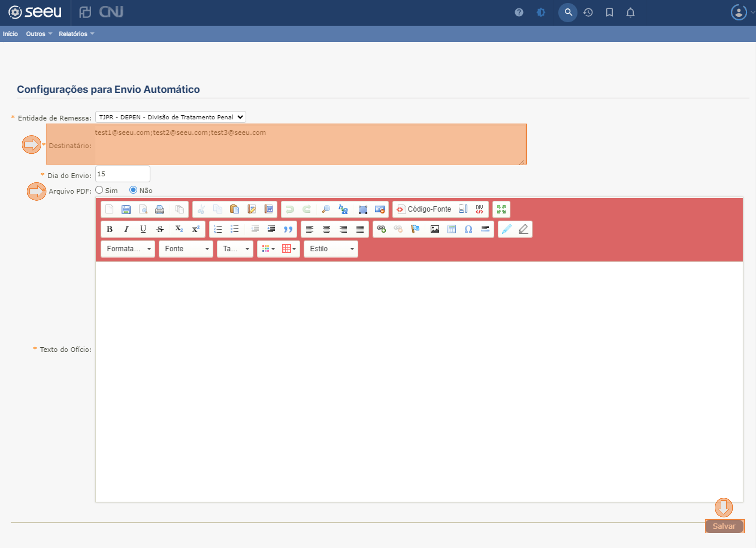
Task: Click the Print icon in editor toolbar
Action: pyautogui.click(x=160, y=209)
